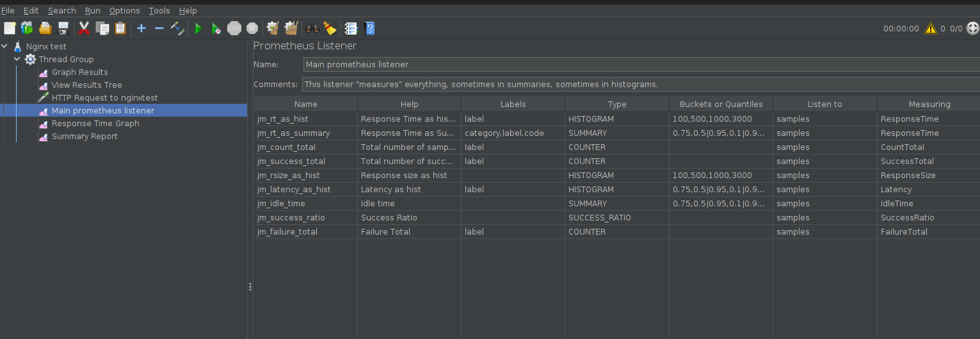
Task: Open the Options menu
Action: point(124,10)
